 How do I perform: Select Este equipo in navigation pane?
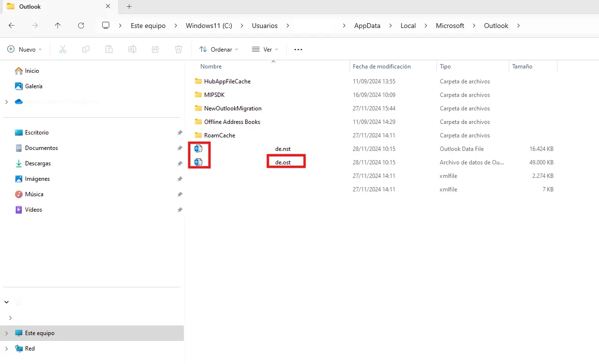92,333
